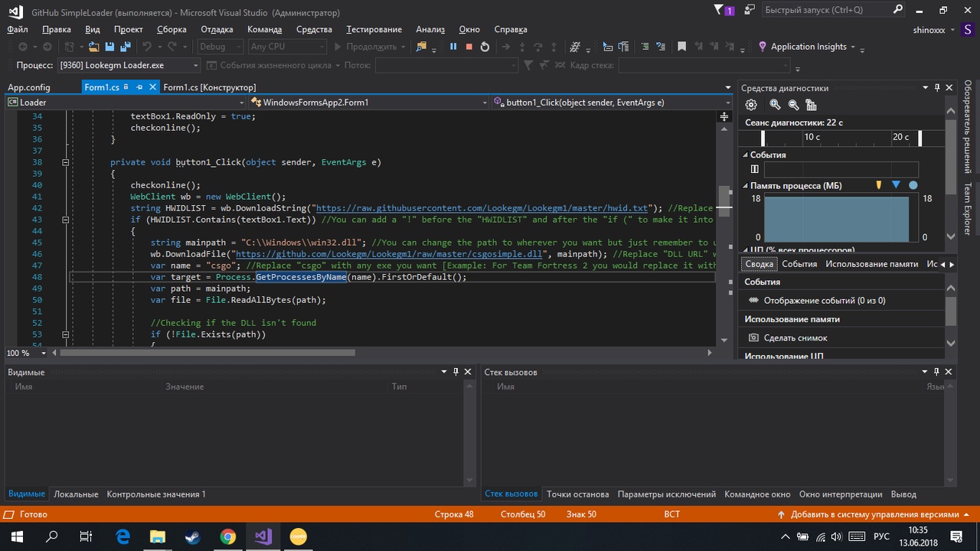980x551 pixels.
Task: Toggle bookmark on the current line
Action: (x=682, y=47)
